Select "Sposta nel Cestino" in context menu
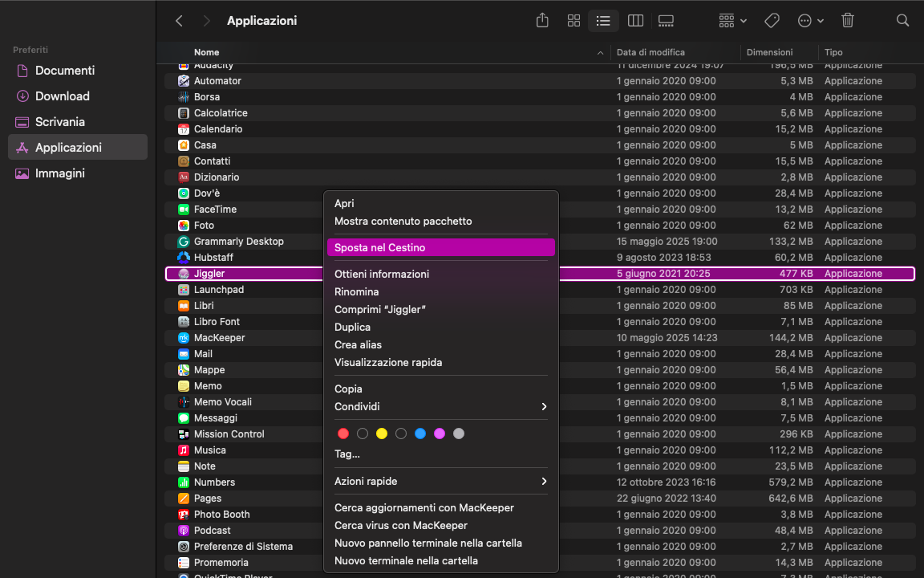 point(378,247)
